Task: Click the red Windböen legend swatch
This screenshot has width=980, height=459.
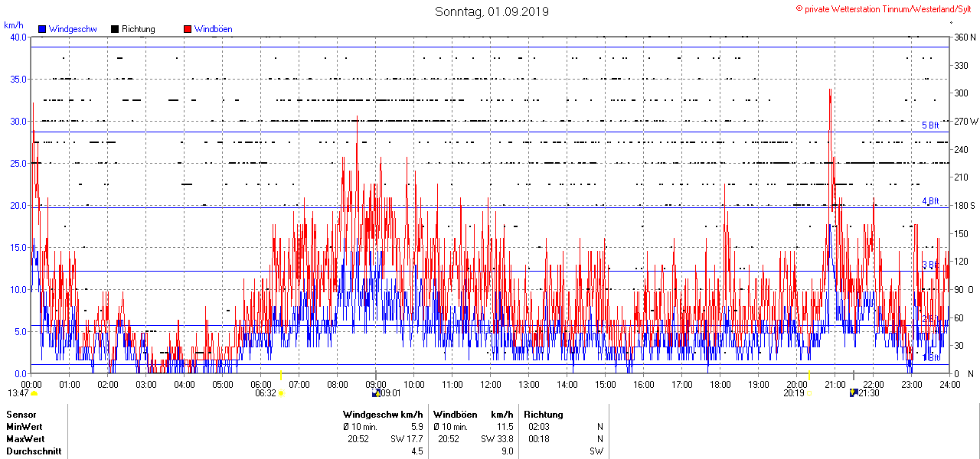Action: pos(188,29)
